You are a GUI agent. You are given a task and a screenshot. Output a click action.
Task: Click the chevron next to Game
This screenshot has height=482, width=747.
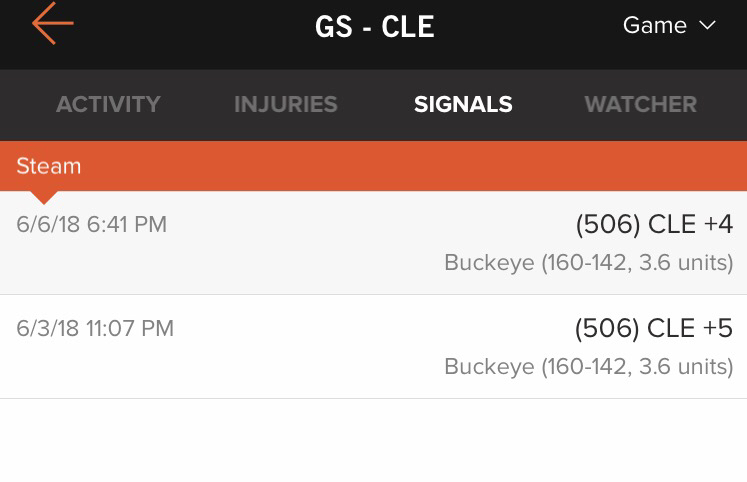coord(707,25)
